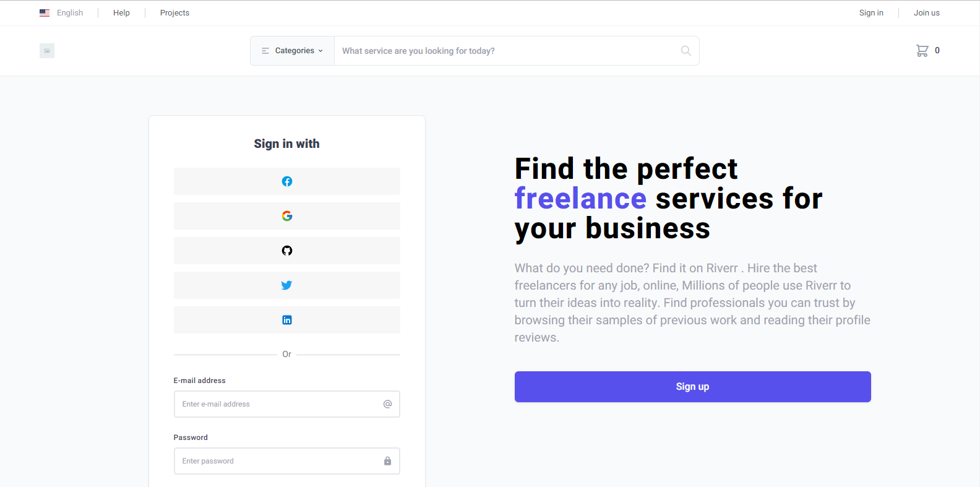Open the shopping cart icon
Screen dimensions: 980x487
pos(922,51)
